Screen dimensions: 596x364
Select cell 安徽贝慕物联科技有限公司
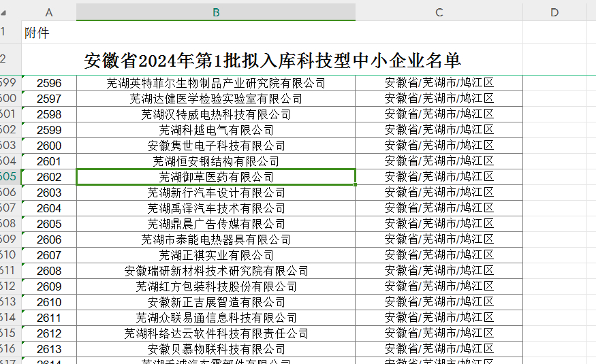(216, 349)
